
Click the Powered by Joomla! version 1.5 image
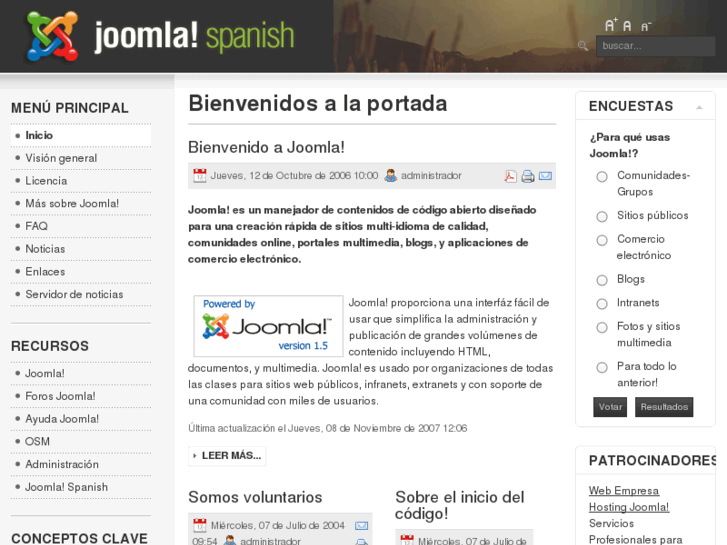[268, 326]
